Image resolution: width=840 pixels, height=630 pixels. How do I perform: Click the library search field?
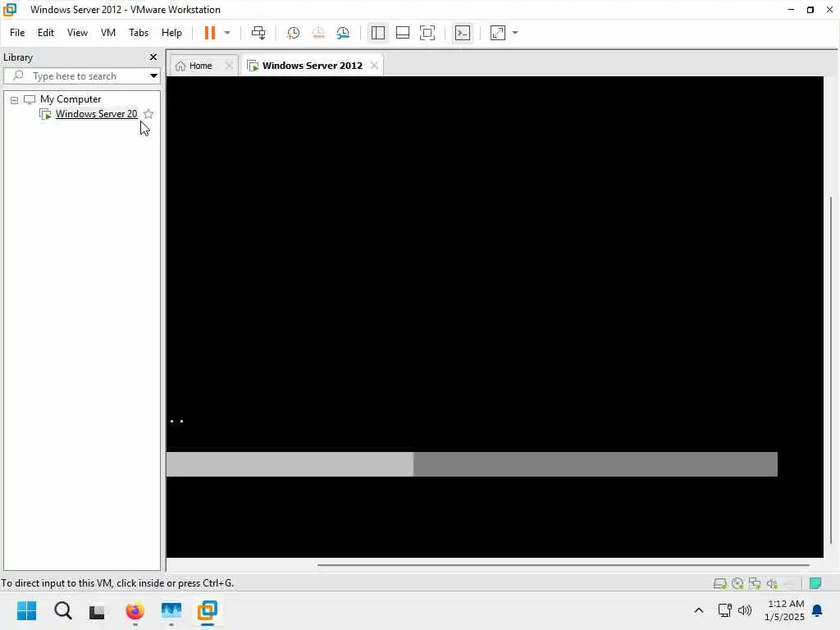80,76
